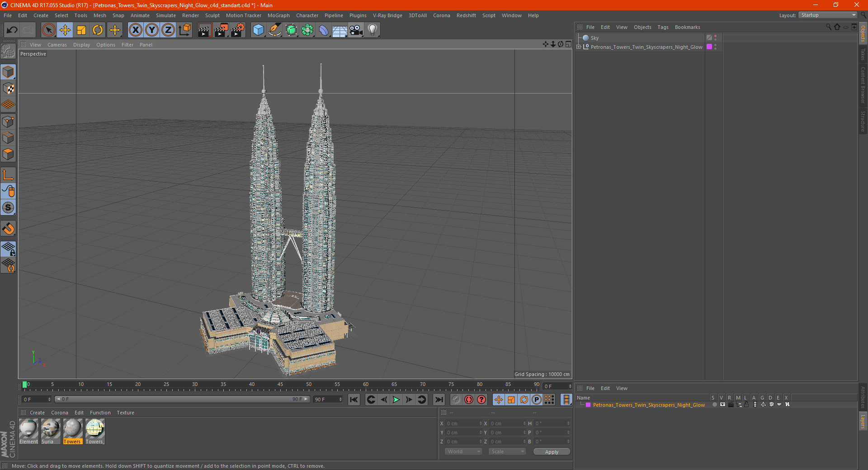Click the preview range slider bar

tap(182, 399)
